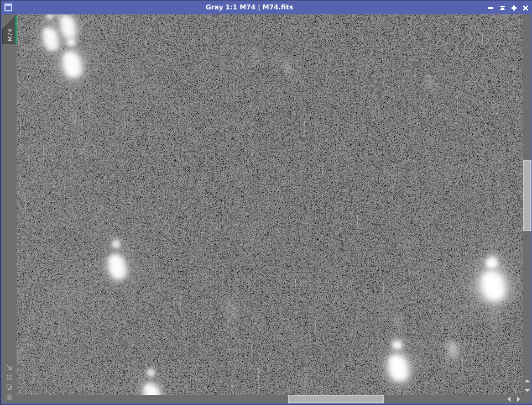Click the concentric circles icon
The width and height of the screenshot is (532, 405).
click(9, 397)
